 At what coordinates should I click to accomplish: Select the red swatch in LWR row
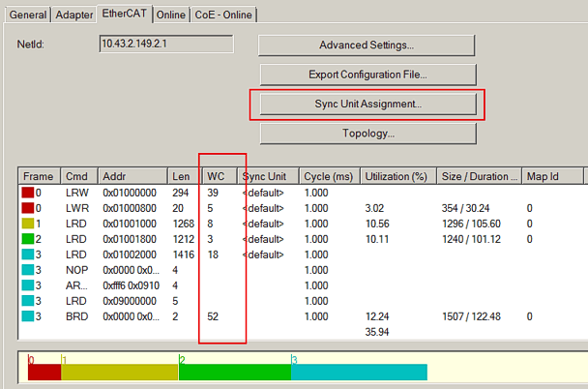[x=27, y=208]
